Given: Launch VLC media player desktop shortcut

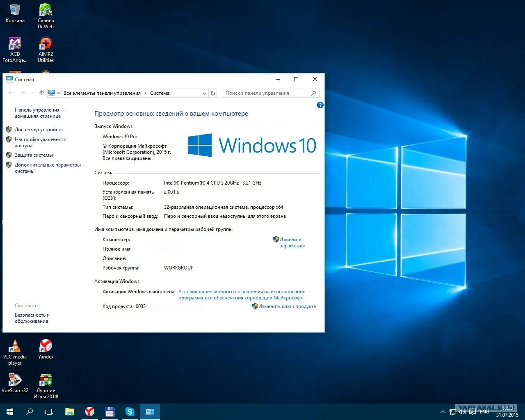Looking at the screenshot, I should tap(15, 352).
